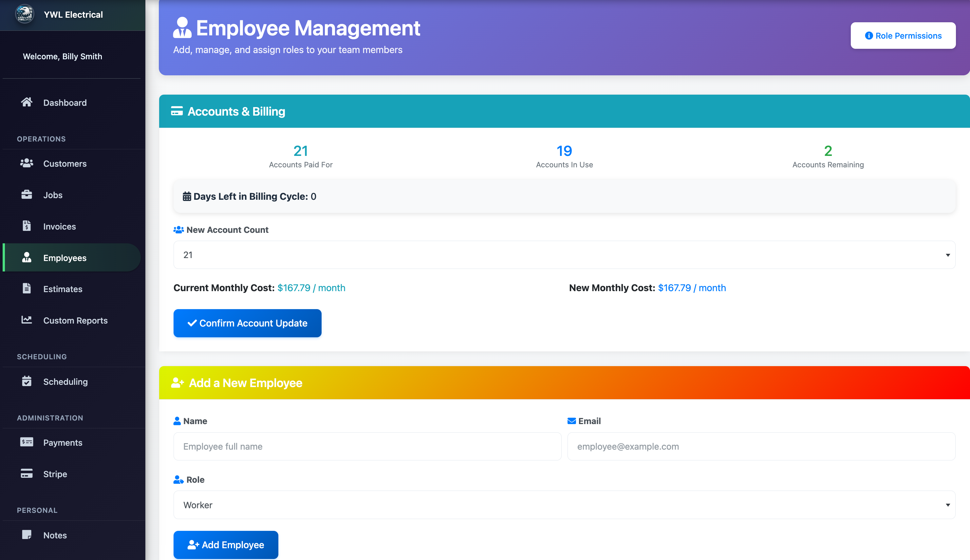Open Invoices via the document icon
Screen dimensions: 970x560
click(x=26, y=226)
